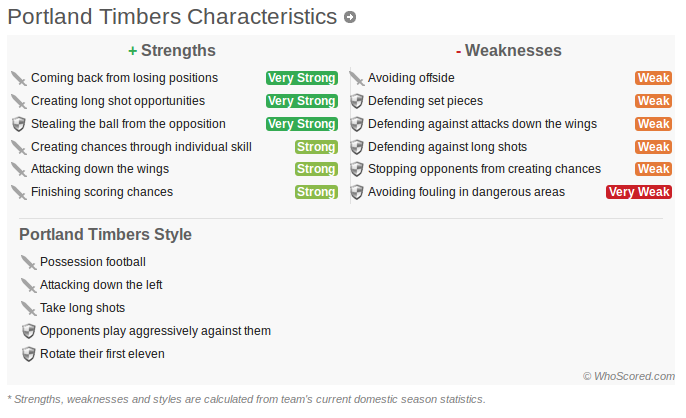Image resolution: width=686 pixels, height=418 pixels.
Task: Click the Attacking down the left style
Action: [x=101, y=285]
